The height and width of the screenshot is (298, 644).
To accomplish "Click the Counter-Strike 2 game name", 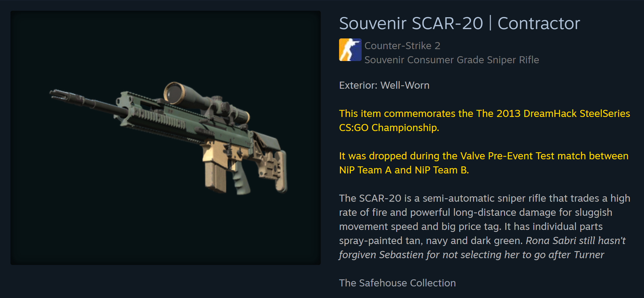I will tap(402, 46).
